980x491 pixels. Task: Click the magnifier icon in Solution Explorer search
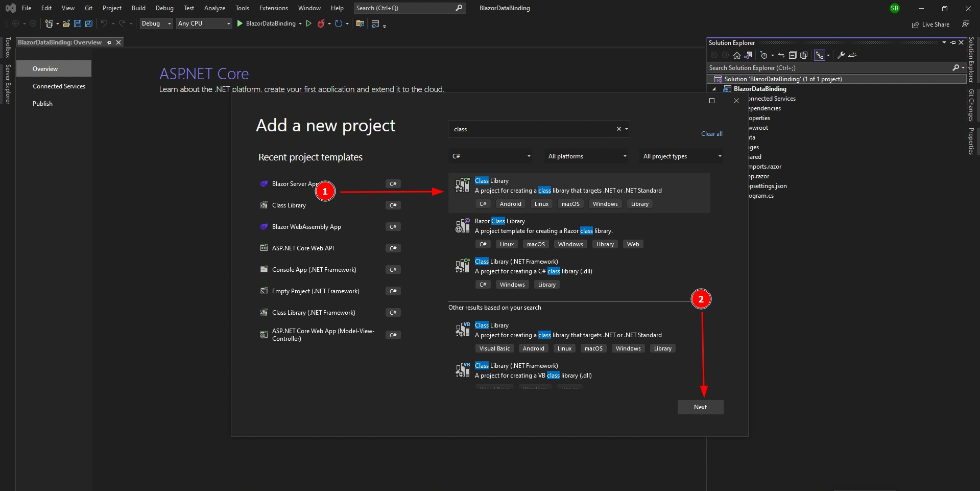pyautogui.click(x=956, y=67)
